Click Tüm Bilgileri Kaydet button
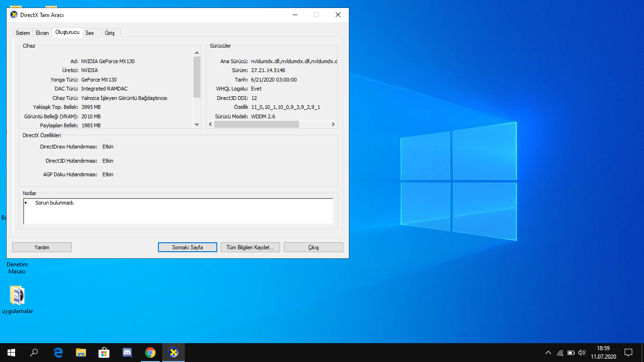644x362 pixels. pyautogui.click(x=250, y=247)
